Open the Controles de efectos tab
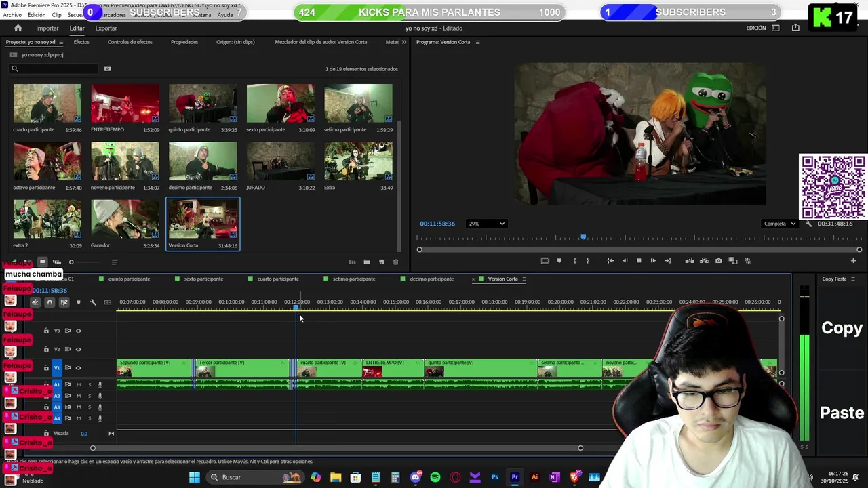The image size is (868, 488). (130, 42)
